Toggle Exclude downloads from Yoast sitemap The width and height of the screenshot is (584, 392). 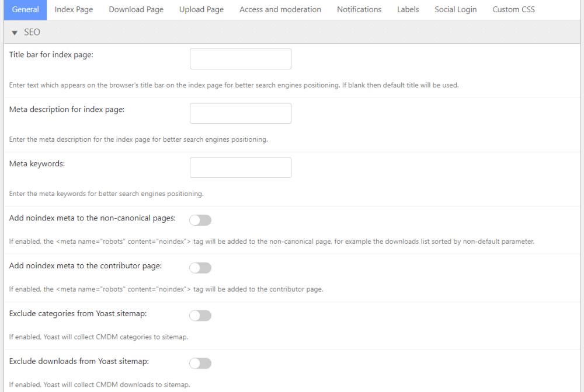200,363
